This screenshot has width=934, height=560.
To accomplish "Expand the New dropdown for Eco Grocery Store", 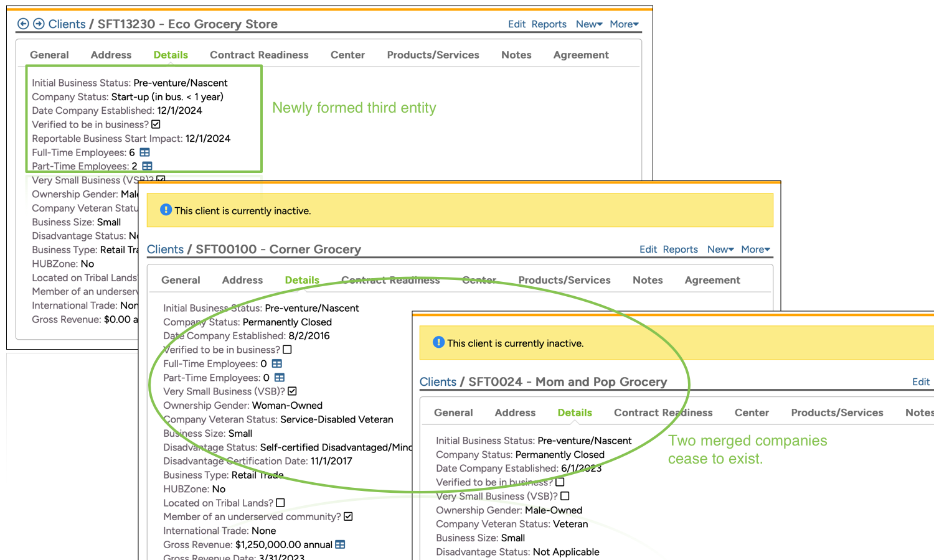I will click(588, 24).
